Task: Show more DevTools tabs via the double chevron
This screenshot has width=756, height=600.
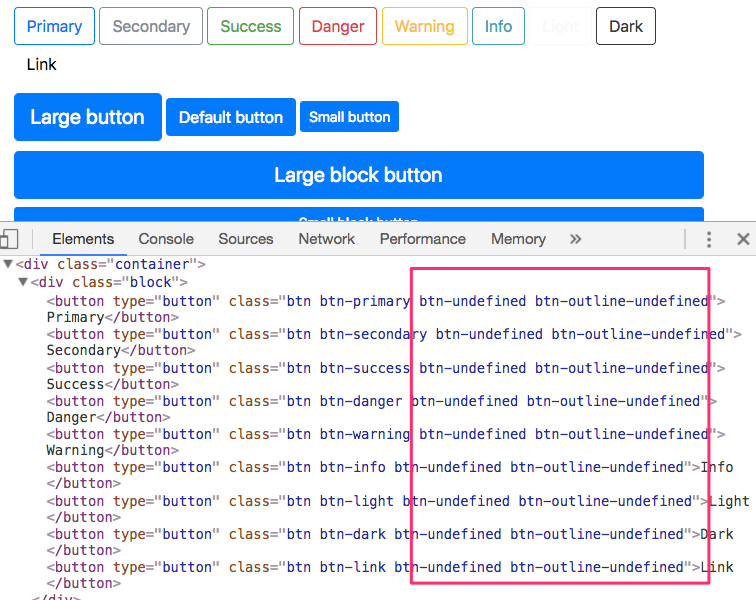Action: [x=575, y=239]
